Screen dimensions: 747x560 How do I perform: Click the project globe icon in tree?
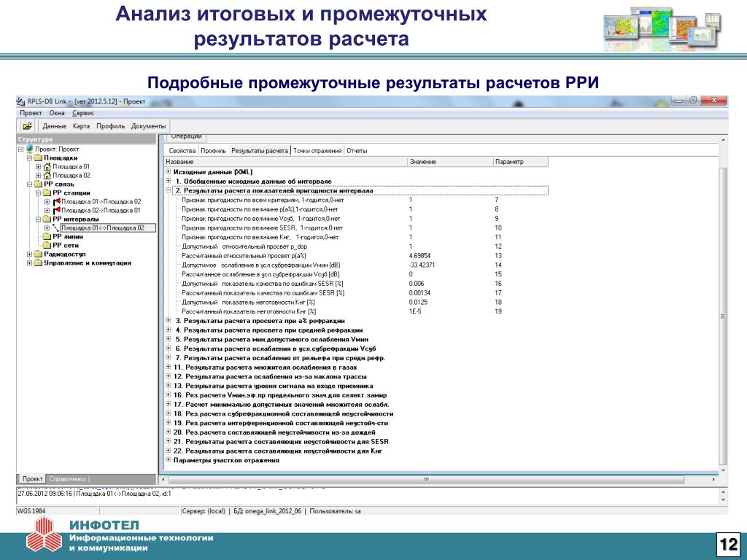pos(29,149)
